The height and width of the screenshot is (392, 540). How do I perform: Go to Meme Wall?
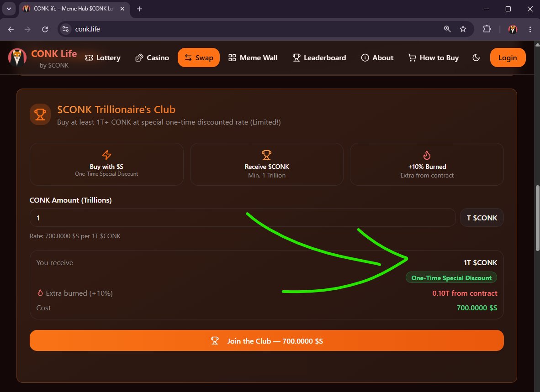[x=253, y=58]
